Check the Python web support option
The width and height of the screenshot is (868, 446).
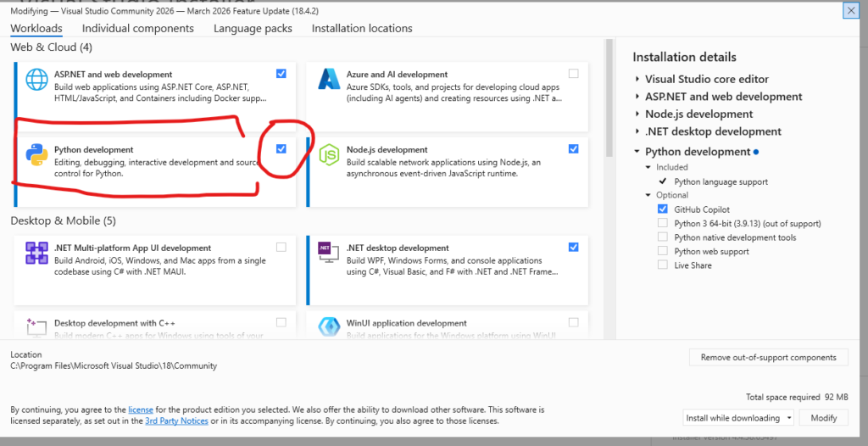pyautogui.click(x=663, y=252)
